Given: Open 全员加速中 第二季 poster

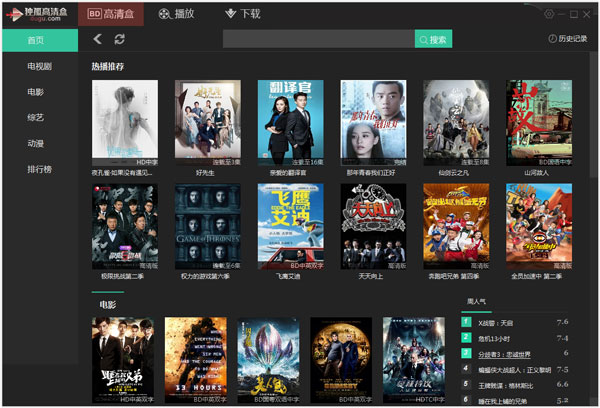Looking at the screenshot, I should point(539,227).
